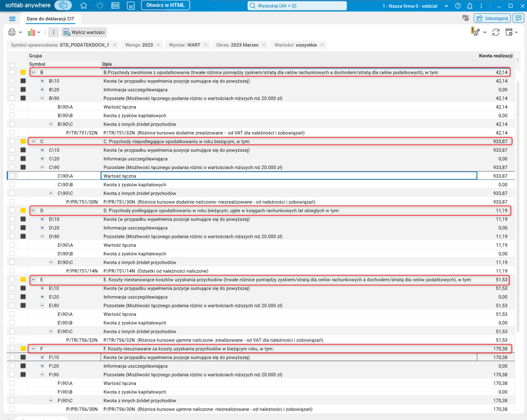Click Otwórz w HTML button

(166, 5)
